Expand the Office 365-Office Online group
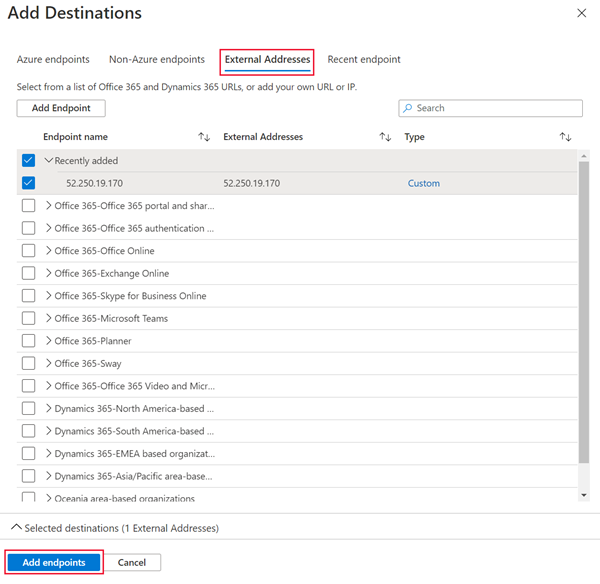This screenshot has height=584, width=600. tap(49, 251)
